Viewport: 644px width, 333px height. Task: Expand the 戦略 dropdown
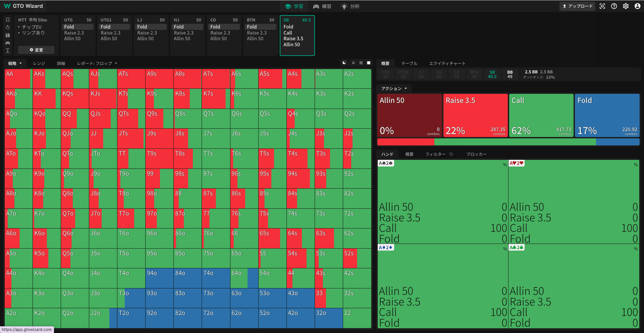point(15,63)
